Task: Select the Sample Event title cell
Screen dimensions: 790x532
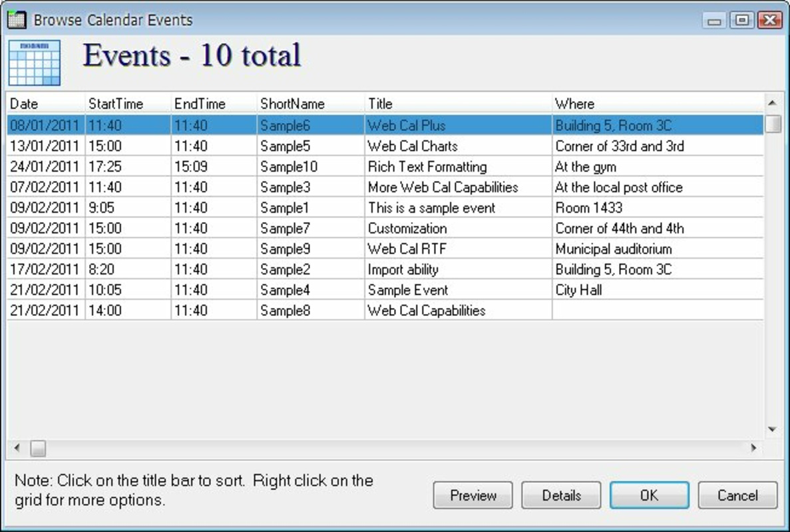Action: coord(458,291)
